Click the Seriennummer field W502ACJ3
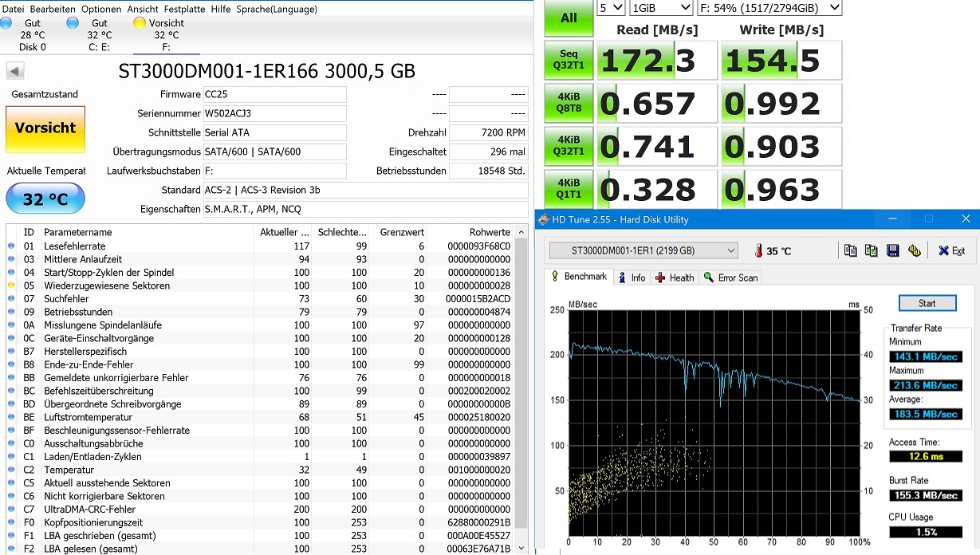 point(275,113)
